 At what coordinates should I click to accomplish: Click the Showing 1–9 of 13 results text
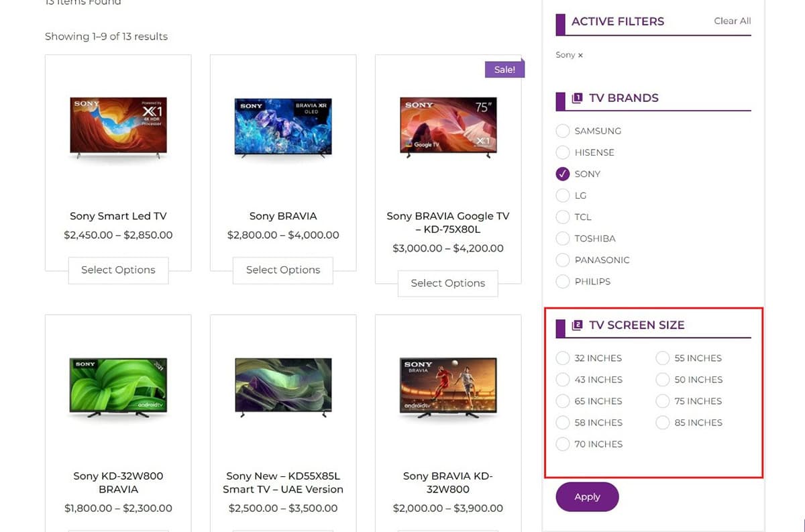pos(106,36)
